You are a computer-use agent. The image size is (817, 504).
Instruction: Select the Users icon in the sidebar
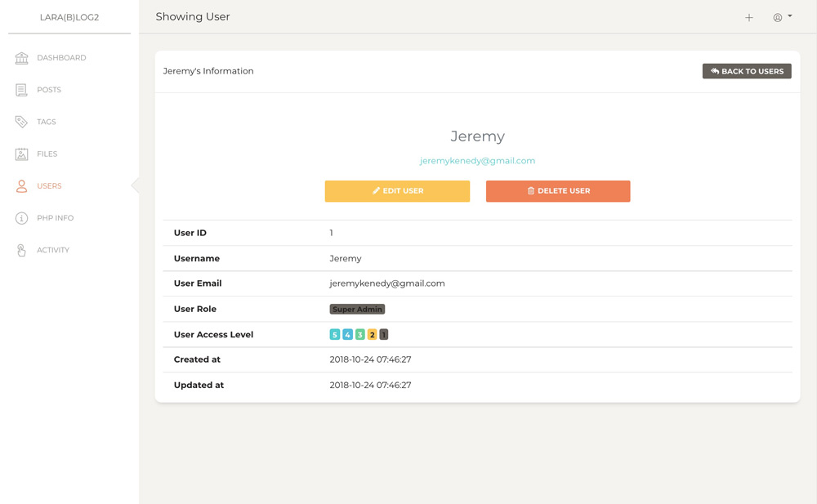coord(20,185)
